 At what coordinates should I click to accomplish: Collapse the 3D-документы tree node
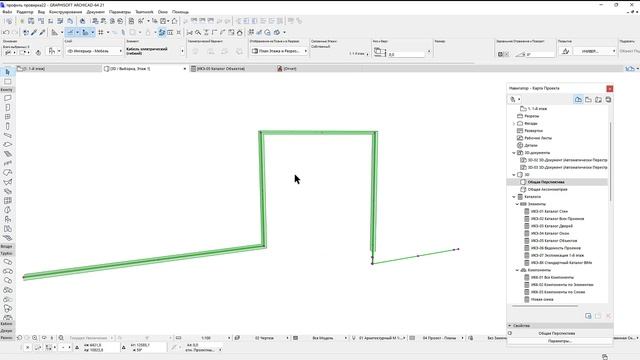tap(514, 153)
